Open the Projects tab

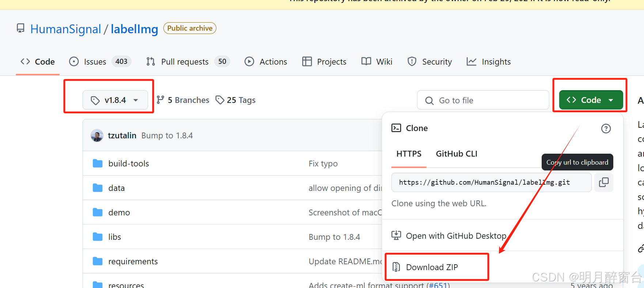(324, 62)
